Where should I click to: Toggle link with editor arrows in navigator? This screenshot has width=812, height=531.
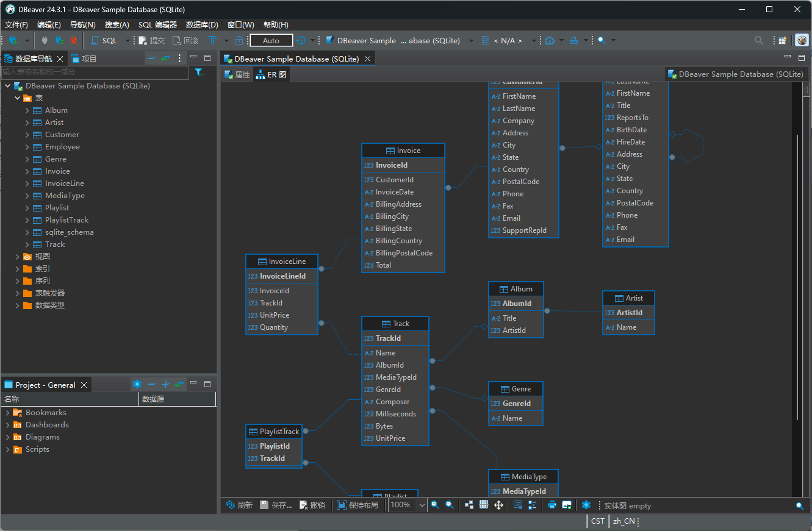pyautogui.click(x=165, y=59)
